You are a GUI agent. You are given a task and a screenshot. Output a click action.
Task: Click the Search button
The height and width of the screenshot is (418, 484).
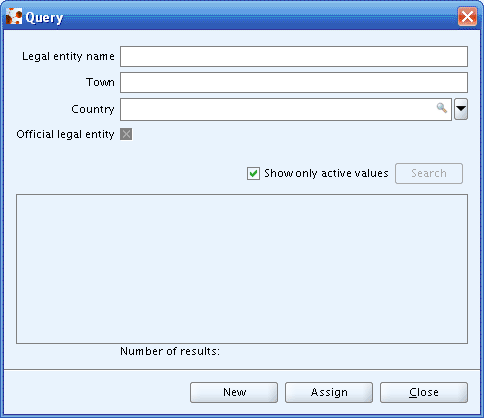429,173
